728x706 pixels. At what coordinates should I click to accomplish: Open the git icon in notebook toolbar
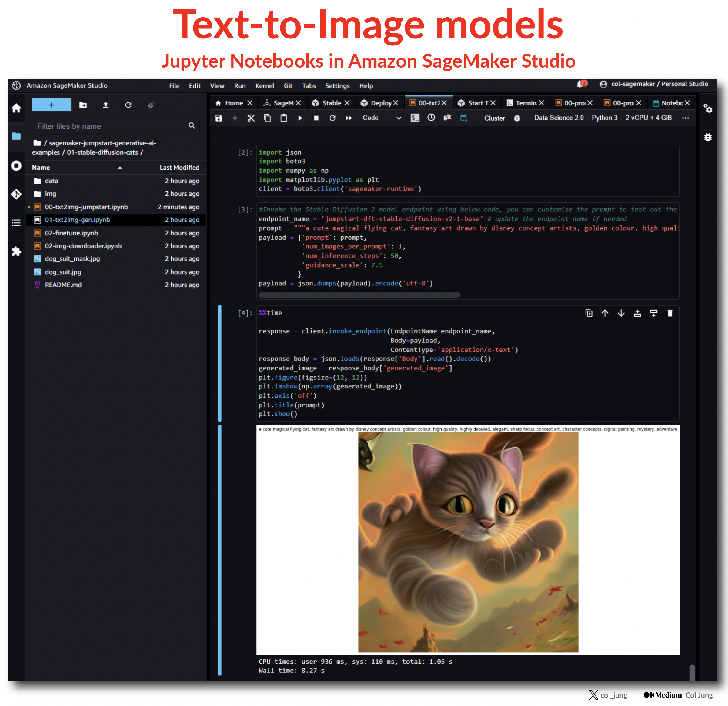click(x=447, y=118)
